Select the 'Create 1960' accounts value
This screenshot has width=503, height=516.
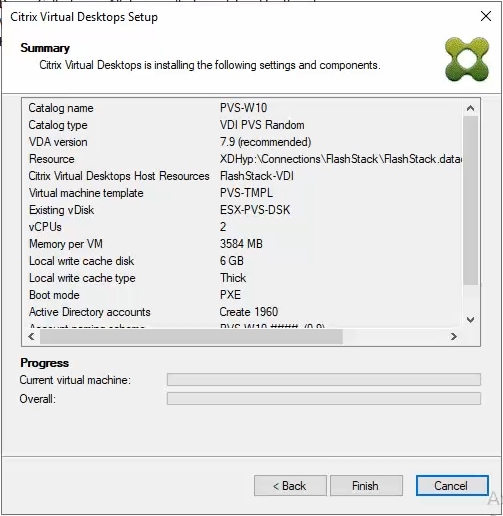(x=249, y=312)
